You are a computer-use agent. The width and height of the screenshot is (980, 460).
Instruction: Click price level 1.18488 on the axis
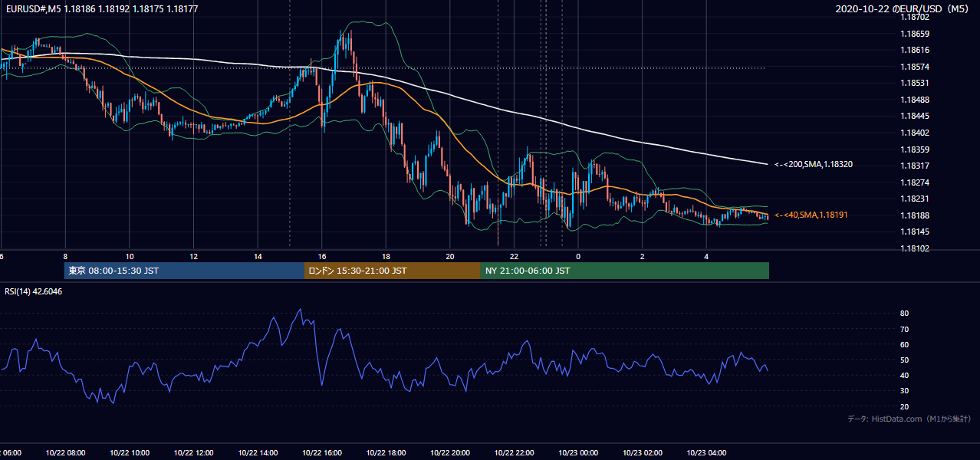(915, 100)
